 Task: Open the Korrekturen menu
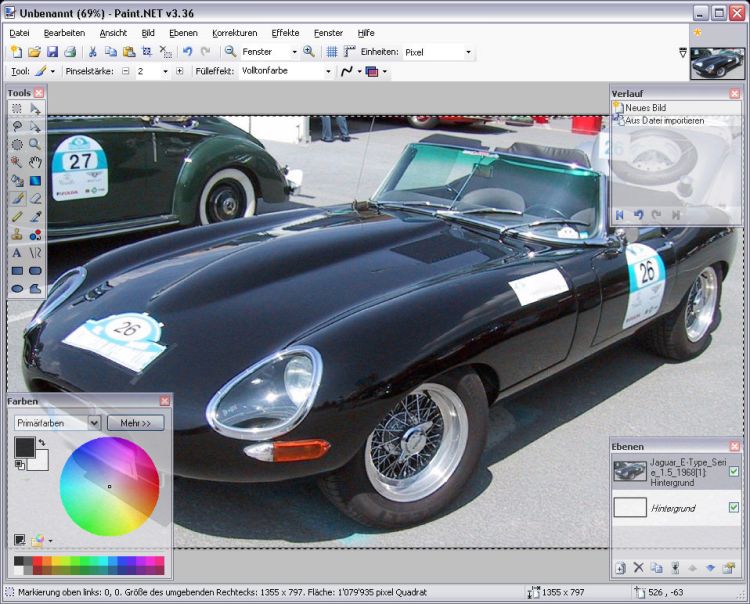[234, 33]
